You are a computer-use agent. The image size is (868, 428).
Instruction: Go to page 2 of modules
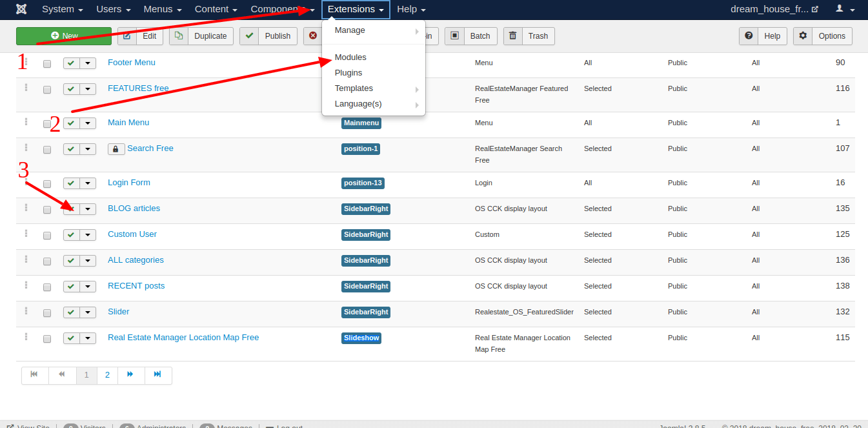(107, 375)
